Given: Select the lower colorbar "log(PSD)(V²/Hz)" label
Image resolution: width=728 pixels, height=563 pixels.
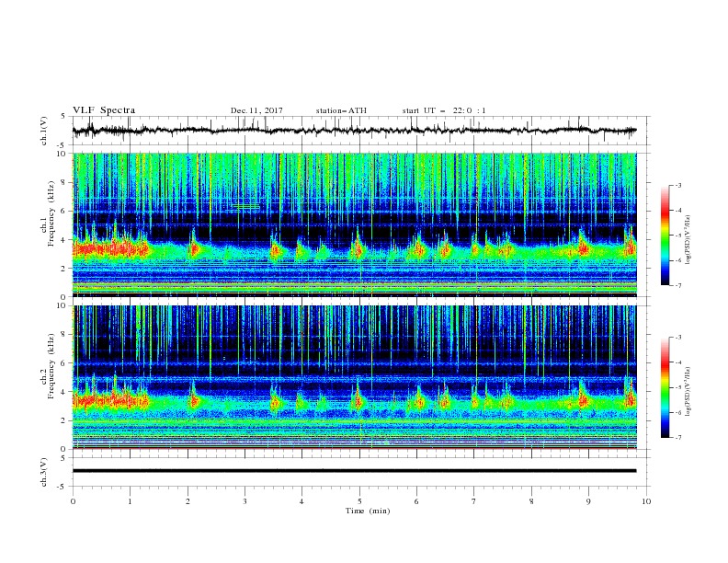Looking at the screenshot, I should pyautogui.click(x=688, y=392).
